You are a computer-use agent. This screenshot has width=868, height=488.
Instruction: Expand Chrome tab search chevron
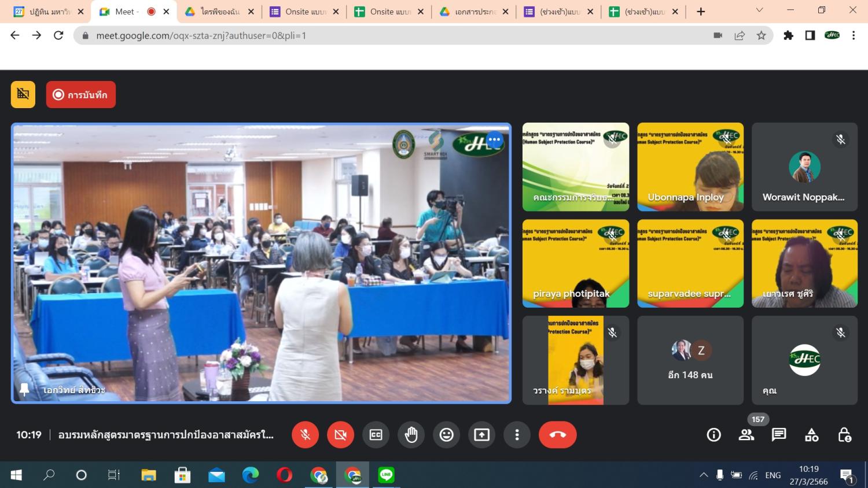click(760, 10)
